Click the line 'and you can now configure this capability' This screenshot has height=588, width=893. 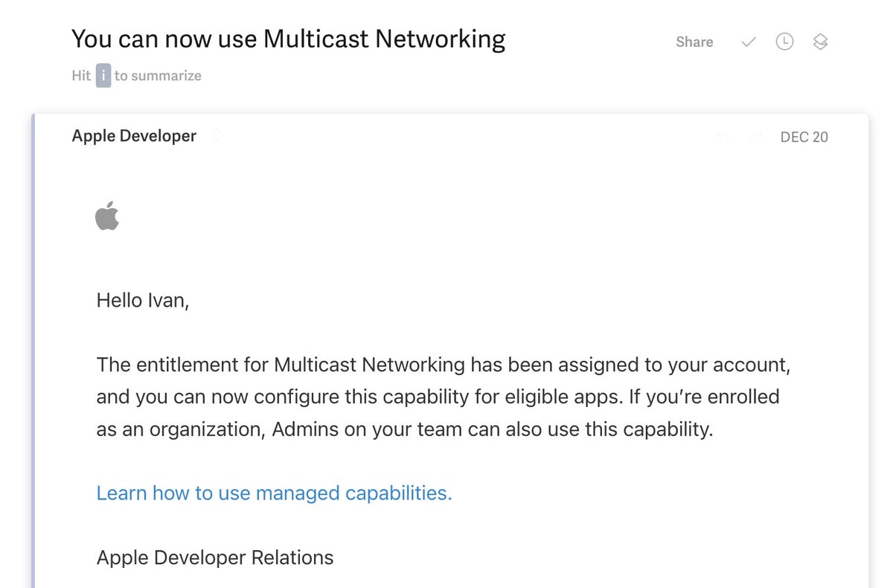[x=438, y=397]
